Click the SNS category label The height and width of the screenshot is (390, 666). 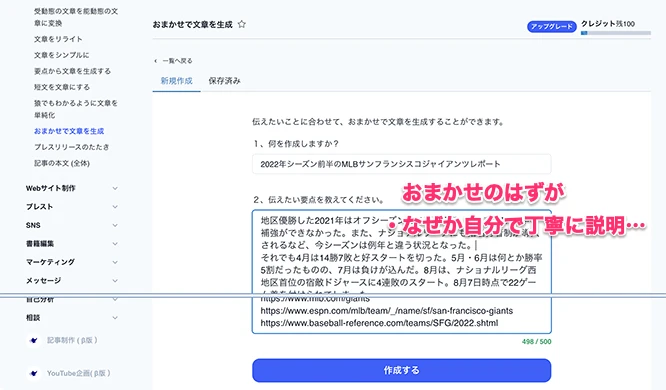[x=33, y=225]
